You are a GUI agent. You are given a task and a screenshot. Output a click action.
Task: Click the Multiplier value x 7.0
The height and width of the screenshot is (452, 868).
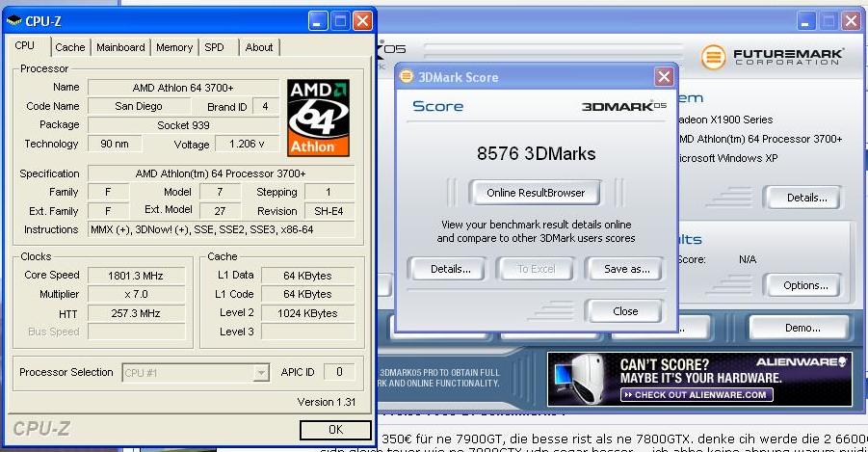coord(136,294)
